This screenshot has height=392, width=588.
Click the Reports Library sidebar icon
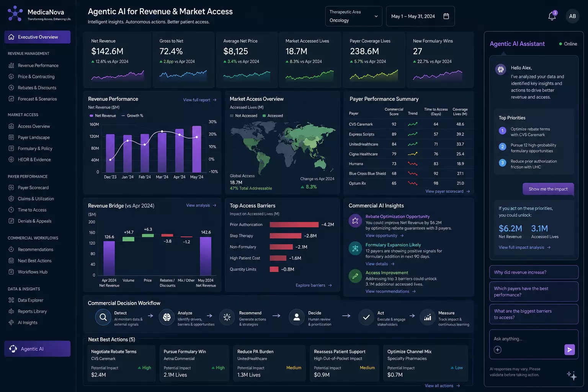click(x=11, y=311)
